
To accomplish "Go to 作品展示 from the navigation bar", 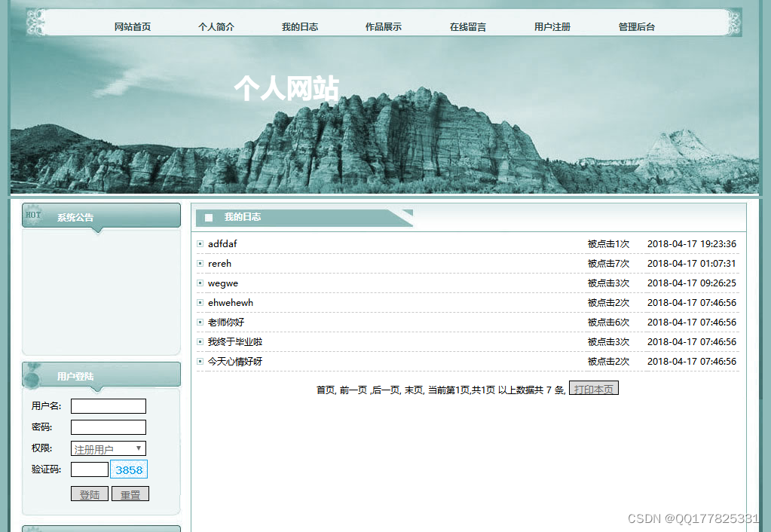I will point(383,26).
